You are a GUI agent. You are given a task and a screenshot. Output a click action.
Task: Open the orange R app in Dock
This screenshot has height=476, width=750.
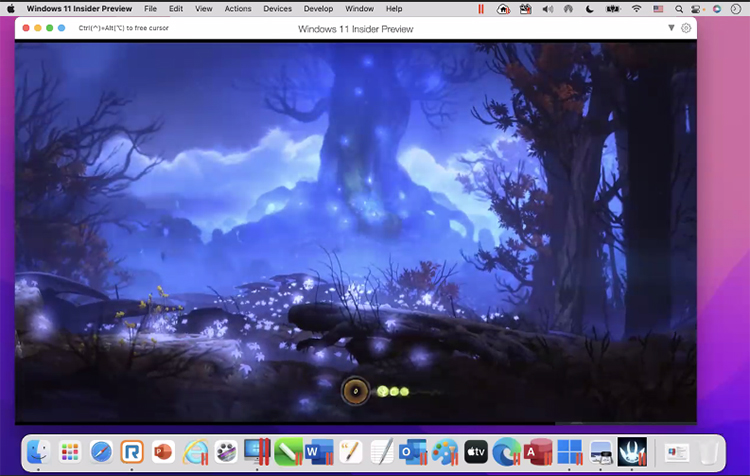(132, 452)
